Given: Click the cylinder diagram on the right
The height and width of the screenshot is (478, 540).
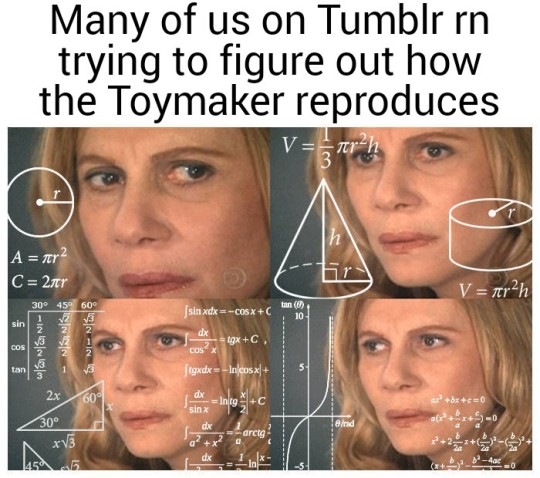Looking at the screenshot, I should click(491, 233).
